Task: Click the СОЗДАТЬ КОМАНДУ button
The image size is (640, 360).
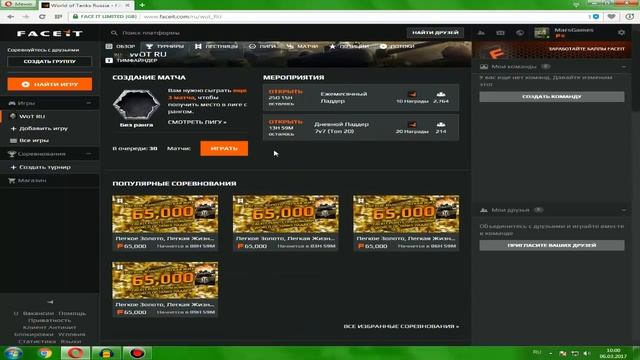Action: point(552,97)
